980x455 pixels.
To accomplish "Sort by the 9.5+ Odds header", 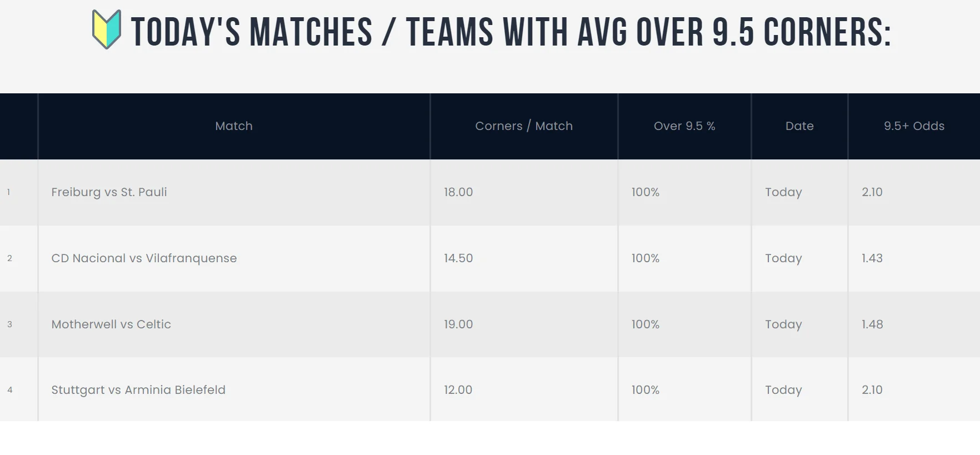I will pyautogui.click(x=914, y=126).
